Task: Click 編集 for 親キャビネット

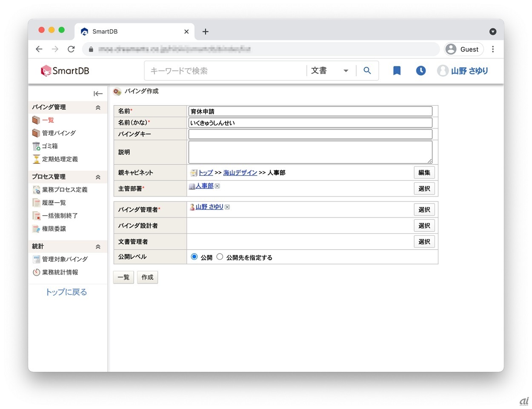Action: 424,173
